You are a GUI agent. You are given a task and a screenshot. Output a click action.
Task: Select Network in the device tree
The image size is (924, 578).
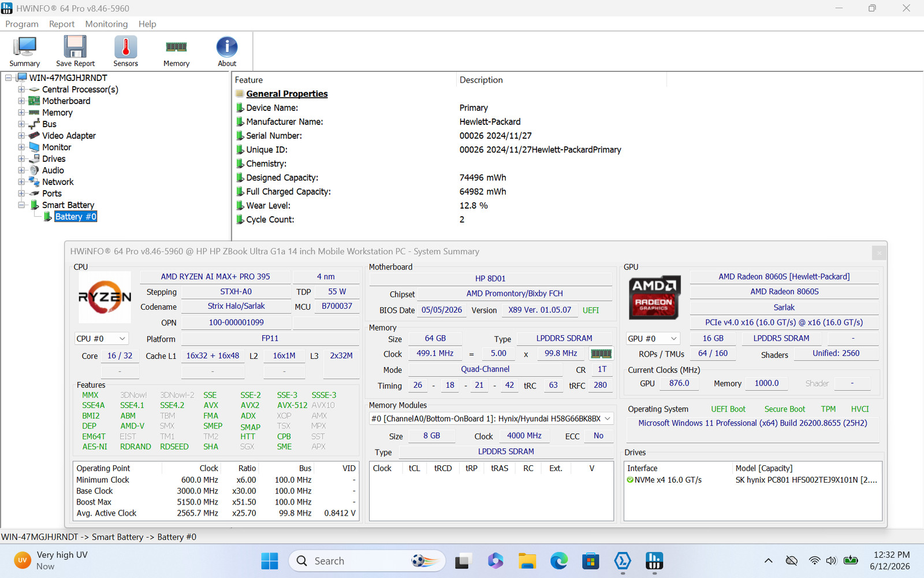click(58, 182)
